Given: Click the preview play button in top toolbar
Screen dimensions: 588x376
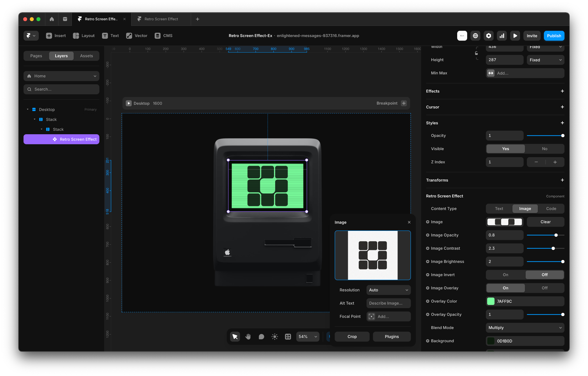Looking at the screenshot, I should click(x=515, y=36).
